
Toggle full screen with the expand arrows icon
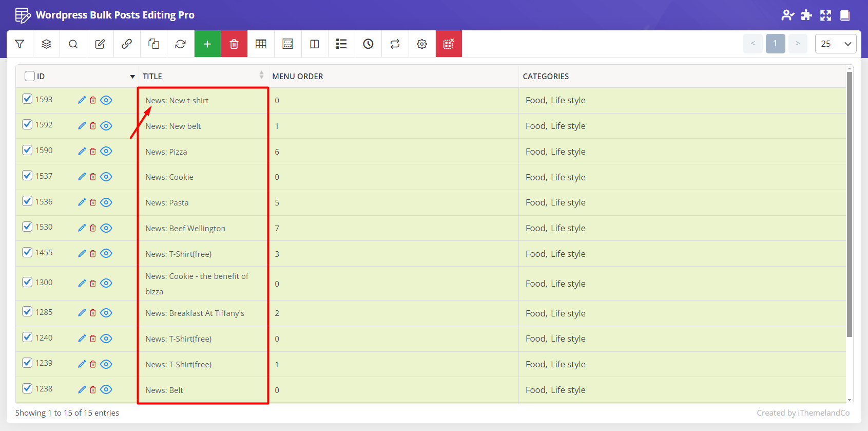(x=825, y=15)
